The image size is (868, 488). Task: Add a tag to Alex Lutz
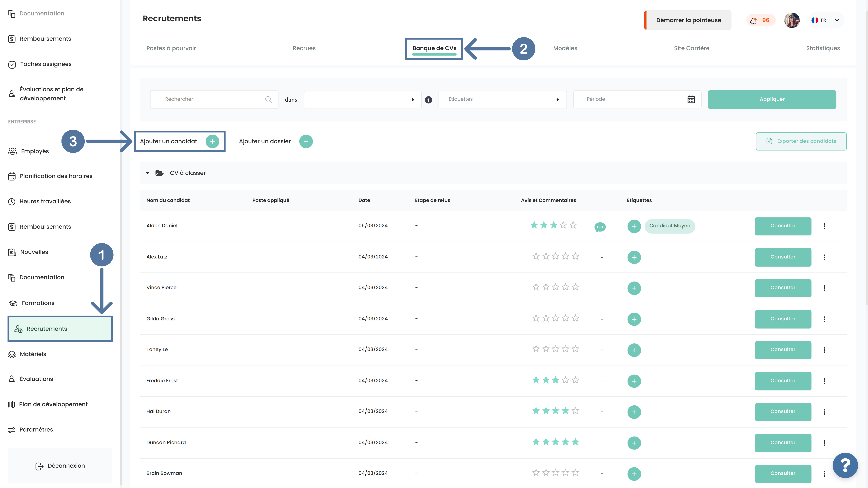point(634,257)
